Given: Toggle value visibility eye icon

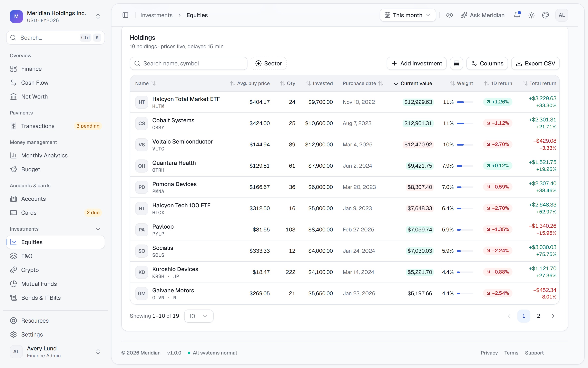Looking at the screenshot, I should 449,15.
